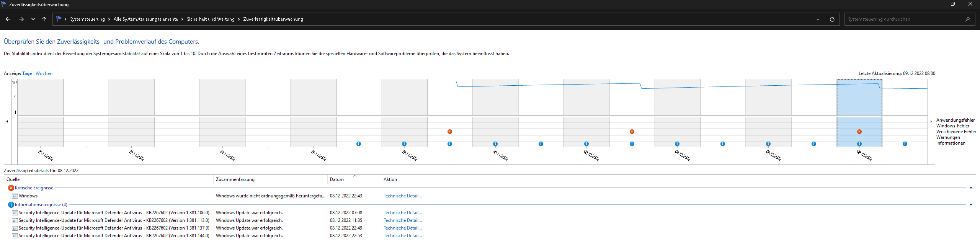980x246 pixels.
Task: Open Technische Details for 11:35 update
Action: point(403,220)
